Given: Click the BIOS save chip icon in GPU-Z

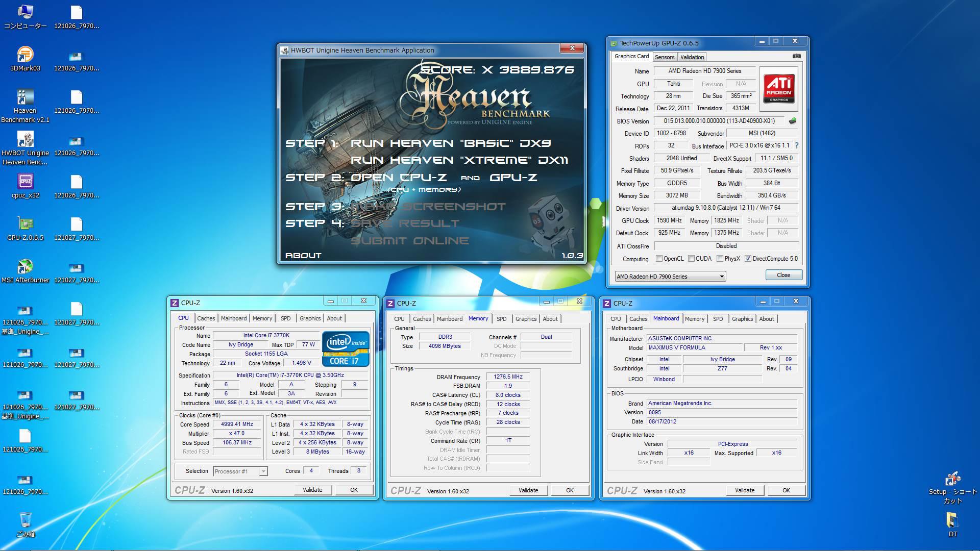Looking at the screenshot, I should click(792, 121).
